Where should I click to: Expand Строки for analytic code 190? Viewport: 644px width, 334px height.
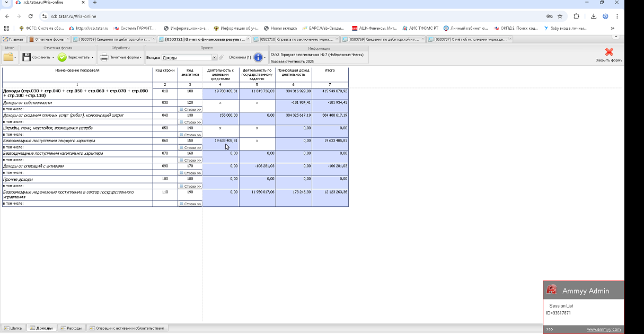point(190,204)
